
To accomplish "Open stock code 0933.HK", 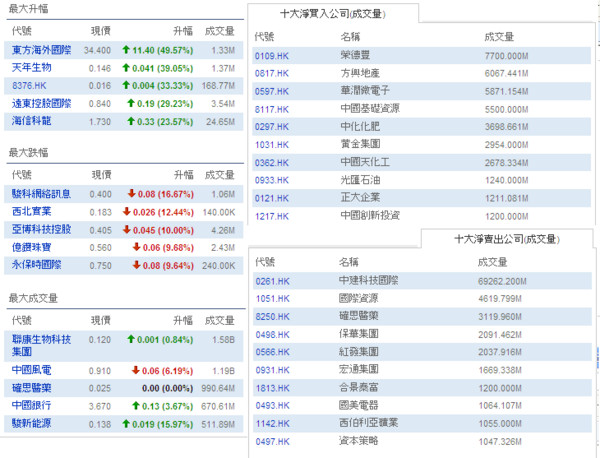I will click(x=272, y=180).
